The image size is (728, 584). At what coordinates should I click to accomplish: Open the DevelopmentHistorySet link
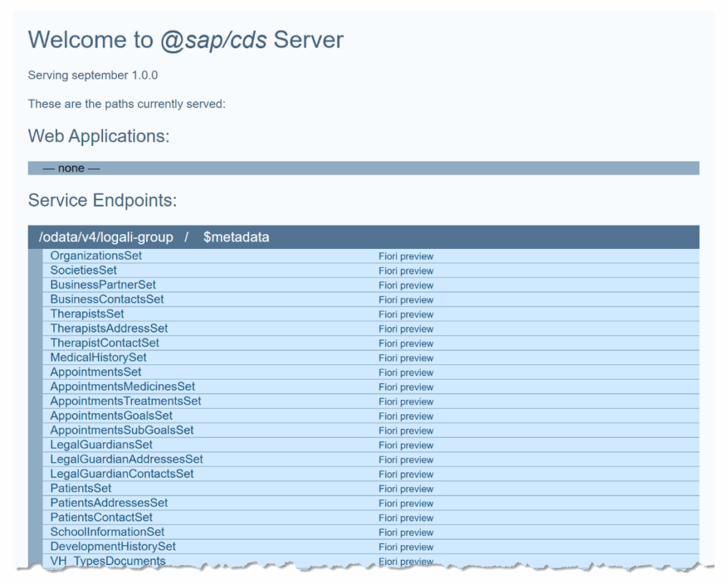click(113, 546)
